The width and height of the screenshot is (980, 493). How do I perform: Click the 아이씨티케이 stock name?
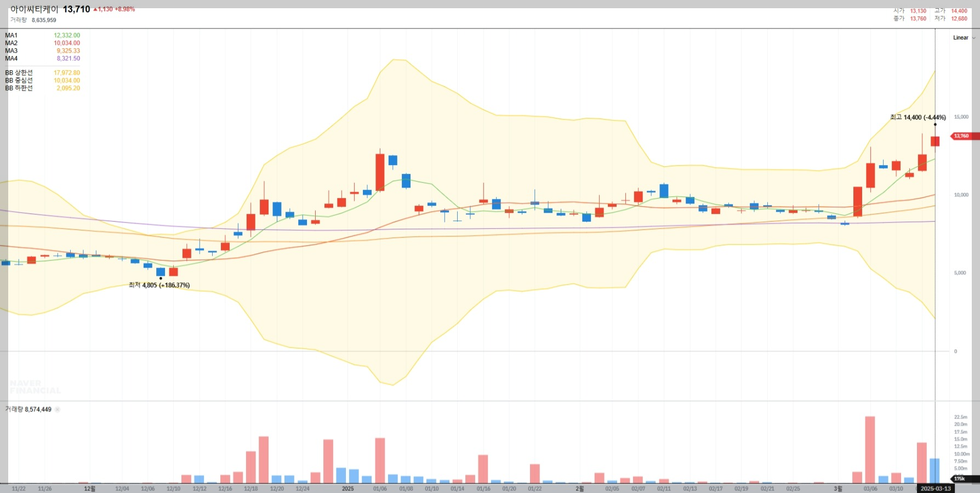34,9
